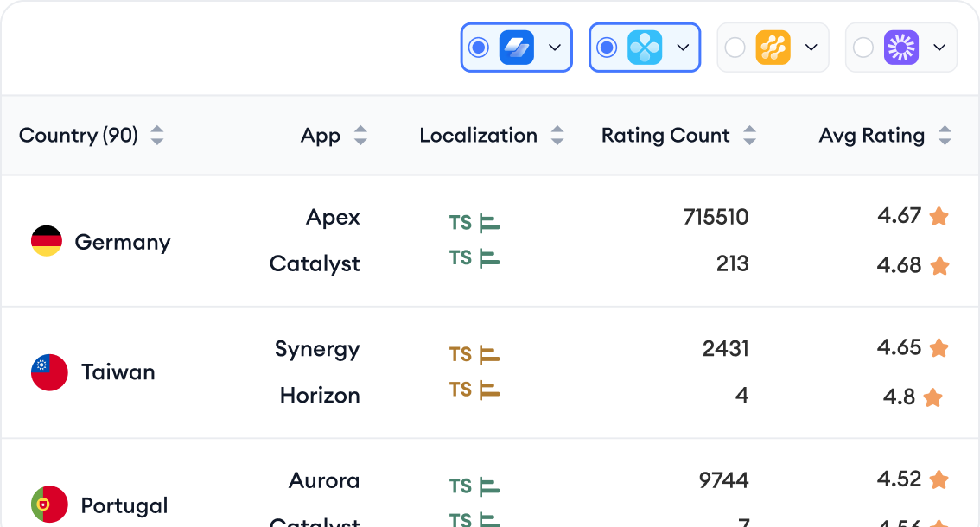Open dropdown chevron beside orange app

pyautogui.click(x=811, y=48)
